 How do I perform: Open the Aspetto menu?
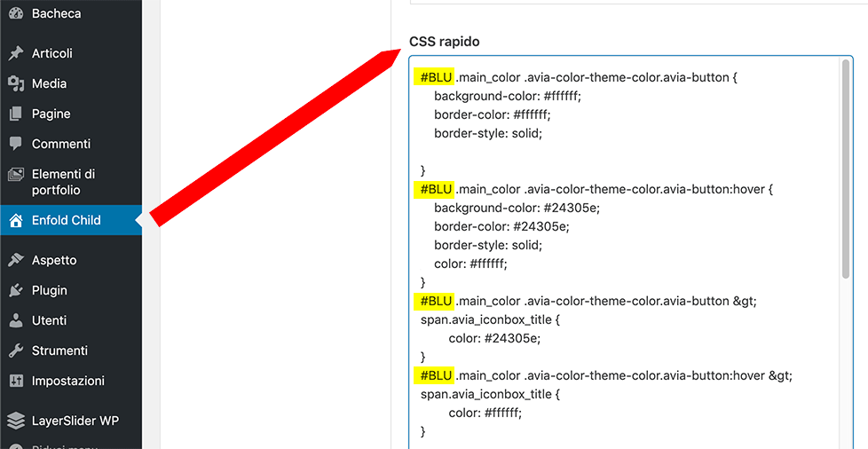71,260
